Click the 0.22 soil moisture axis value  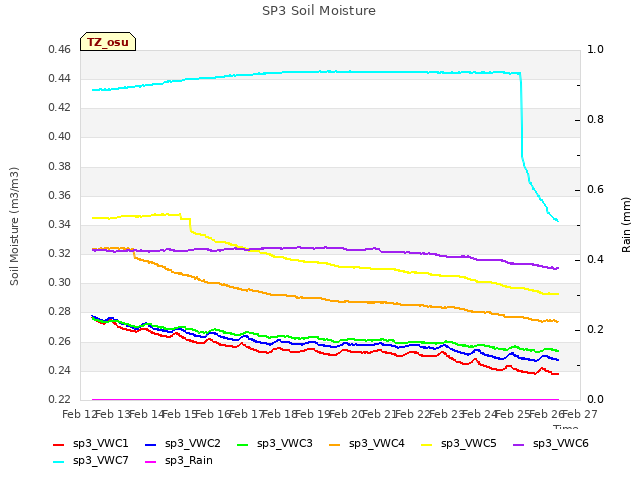pyautogui.click(x=60, y=400)
